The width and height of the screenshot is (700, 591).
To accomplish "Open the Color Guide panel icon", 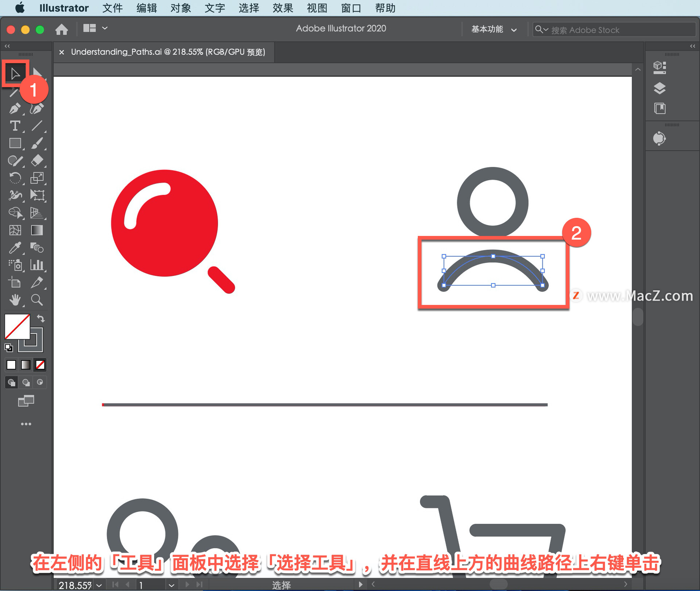I will (x=660, y=139).
